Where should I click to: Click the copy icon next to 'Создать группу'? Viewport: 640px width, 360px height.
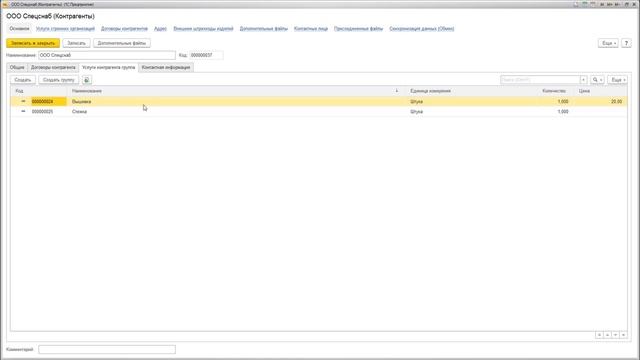point(87,80)
